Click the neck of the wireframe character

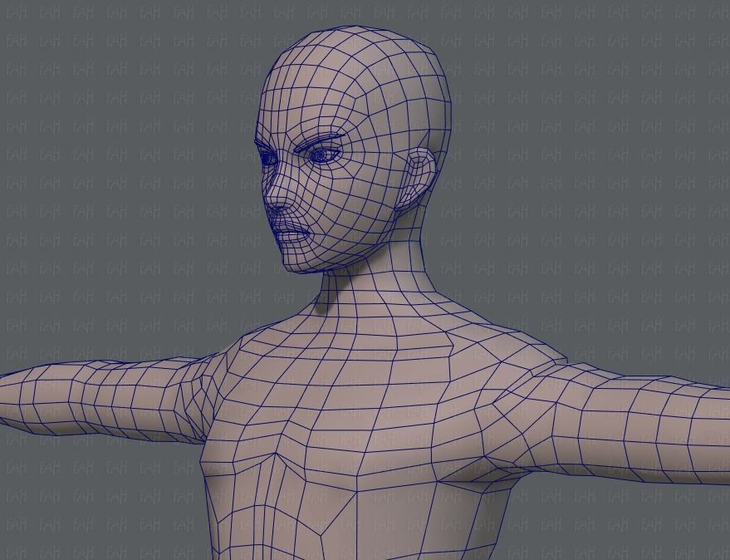[x=376, y=275]
